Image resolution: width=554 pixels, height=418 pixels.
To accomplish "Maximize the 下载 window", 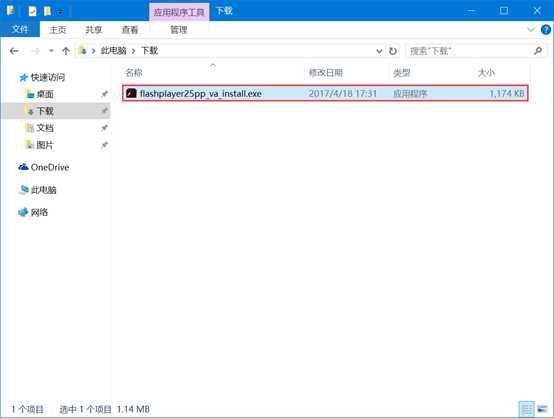I will [x=504, y=11].
